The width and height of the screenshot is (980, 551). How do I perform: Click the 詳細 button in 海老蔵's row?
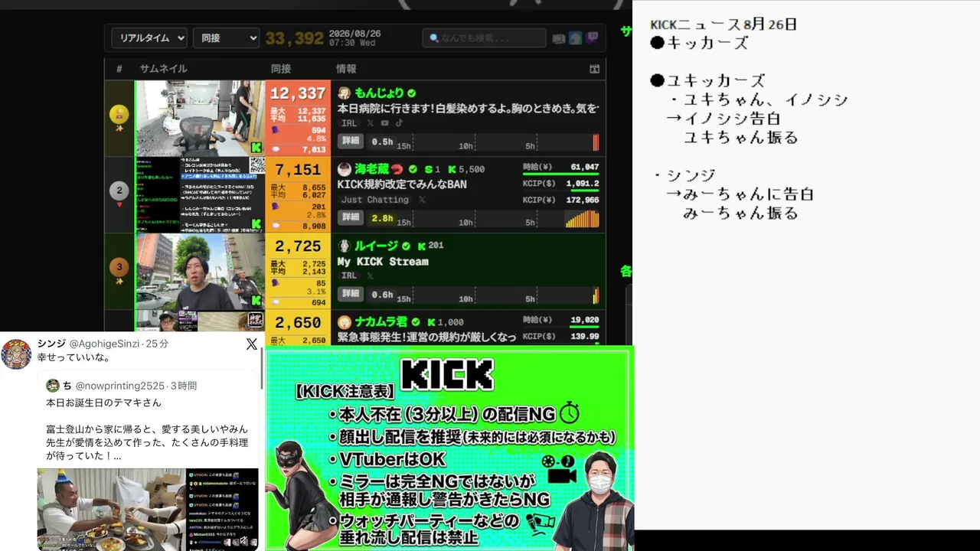click(x=351, y=217)
